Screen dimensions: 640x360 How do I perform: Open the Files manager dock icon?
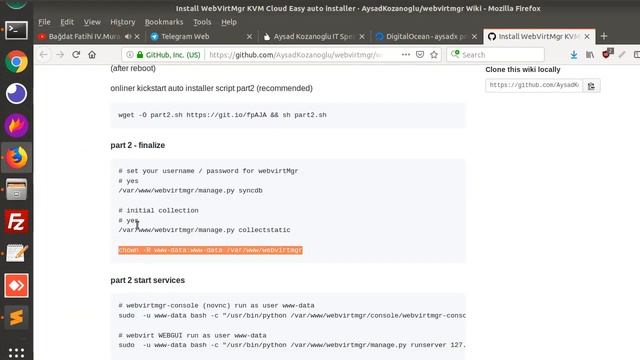click(16, 189)
